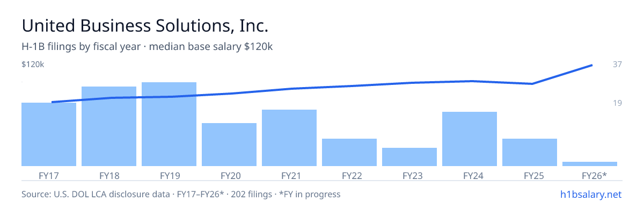Viewport: 644px width, 215px height.
Task: Click the FY19 axis label
Action: [169, 175]
